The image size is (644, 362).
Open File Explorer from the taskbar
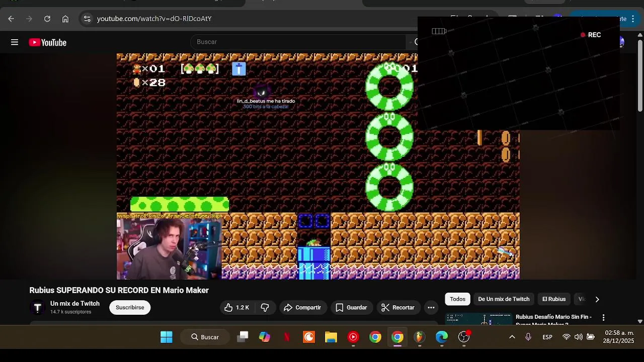(x=331, y=337)
